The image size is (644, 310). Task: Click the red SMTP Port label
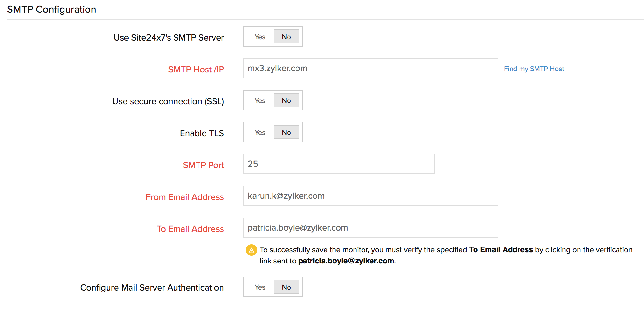click(x=203, y=165)
